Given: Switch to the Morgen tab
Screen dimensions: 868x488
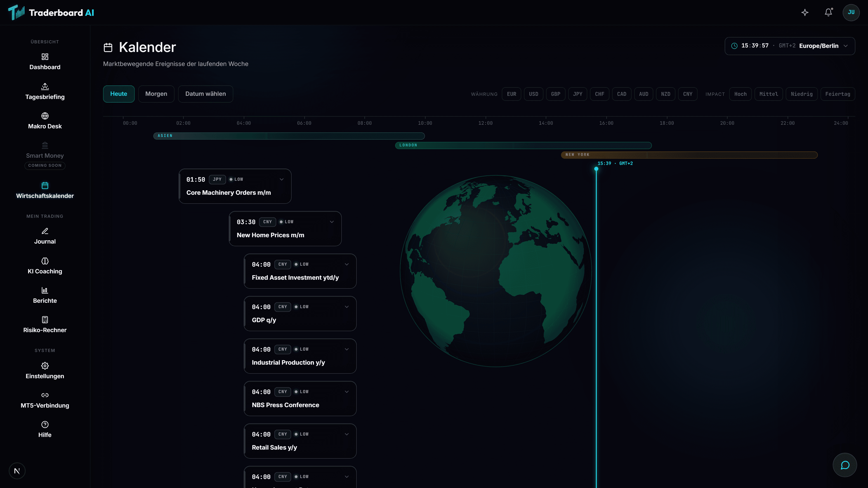Looking at the screenshot, I should (x=156, y=94).
